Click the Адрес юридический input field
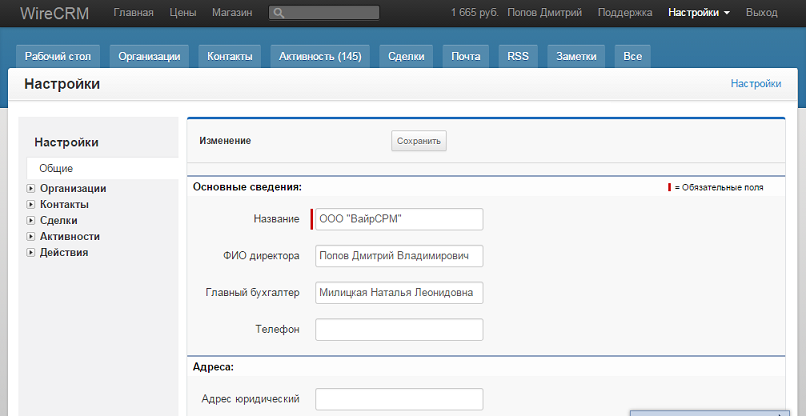 click(399, 400)
